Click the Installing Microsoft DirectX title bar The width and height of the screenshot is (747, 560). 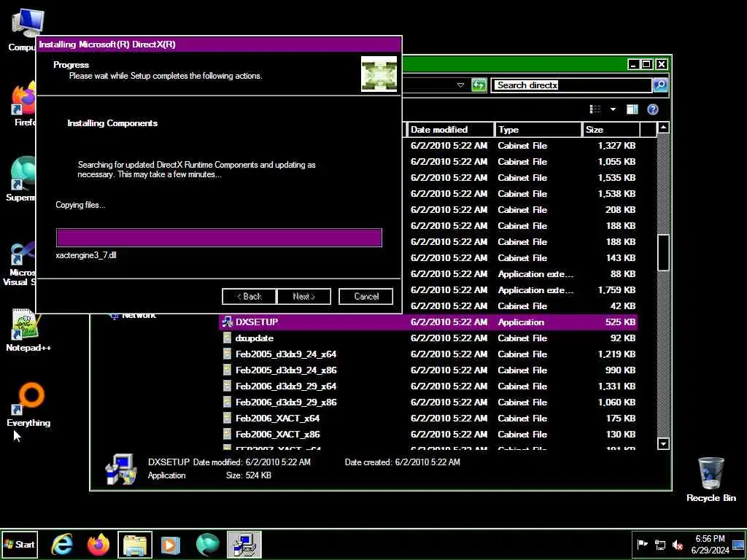pyautogui.click(x=219, y=44)
